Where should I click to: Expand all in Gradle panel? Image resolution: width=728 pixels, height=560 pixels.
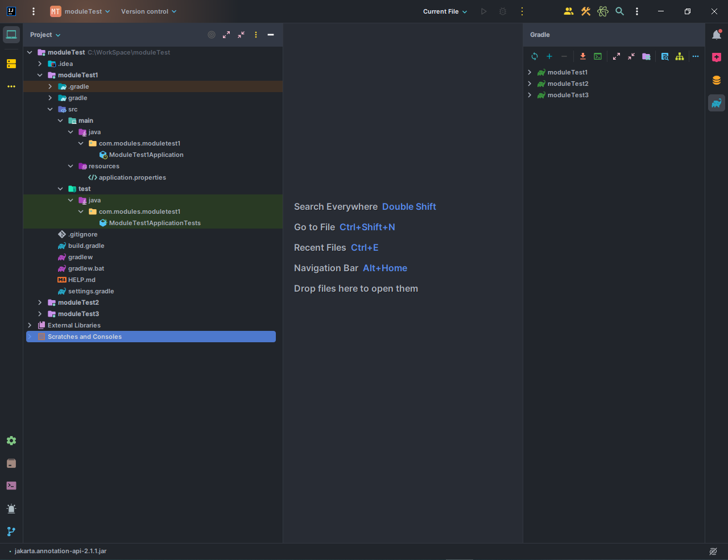click(617, 56)
